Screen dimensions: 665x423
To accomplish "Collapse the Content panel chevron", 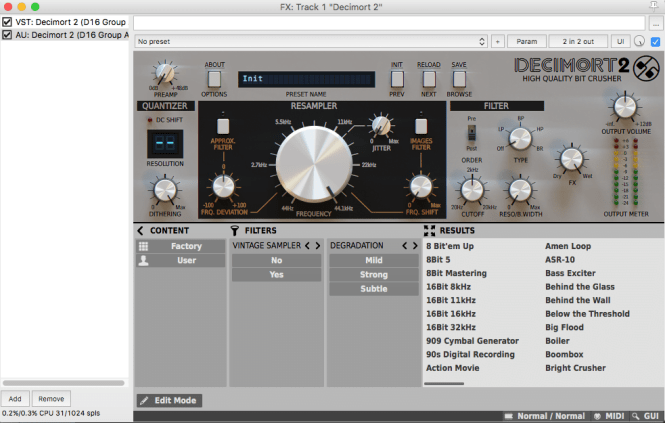I will pos(140,230).
